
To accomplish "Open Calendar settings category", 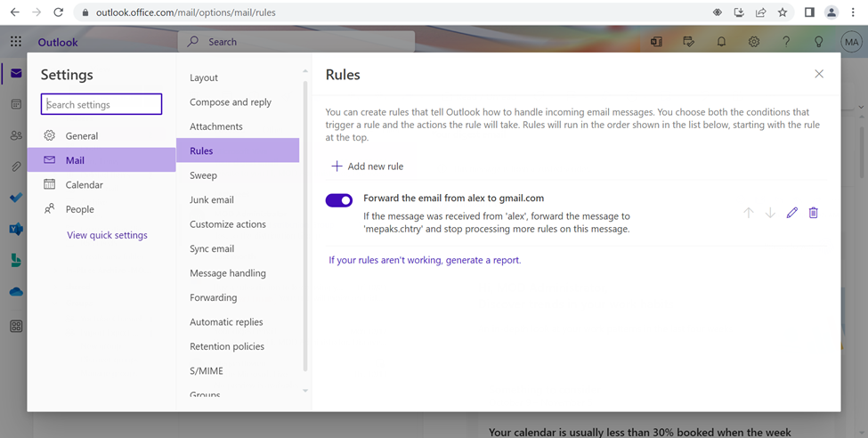I will 101,184.
